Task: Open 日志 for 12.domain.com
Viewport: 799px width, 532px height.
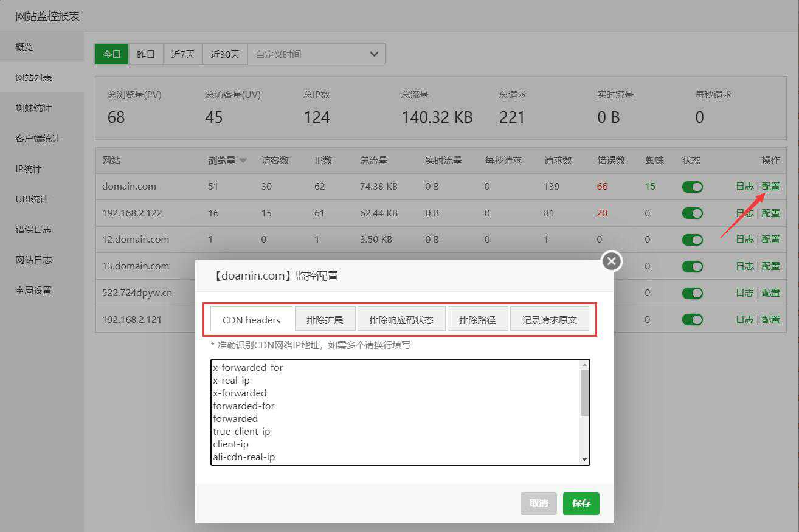Action: 744,240
